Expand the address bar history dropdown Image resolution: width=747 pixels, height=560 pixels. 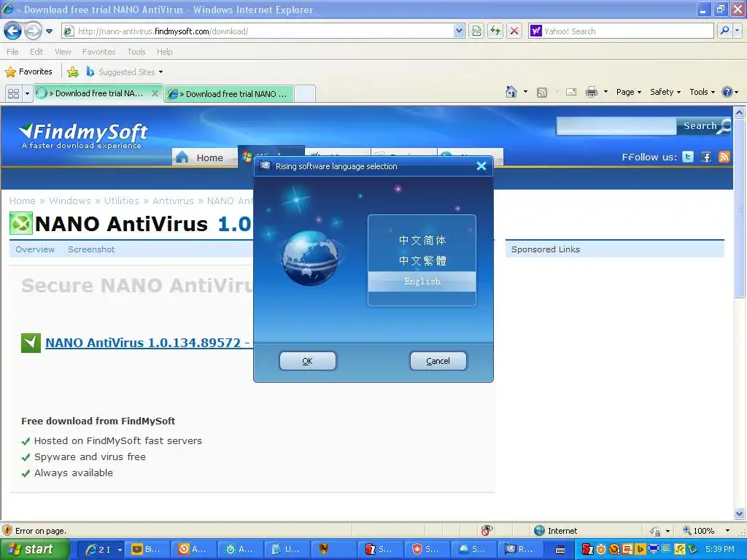(x=459, y=31)
